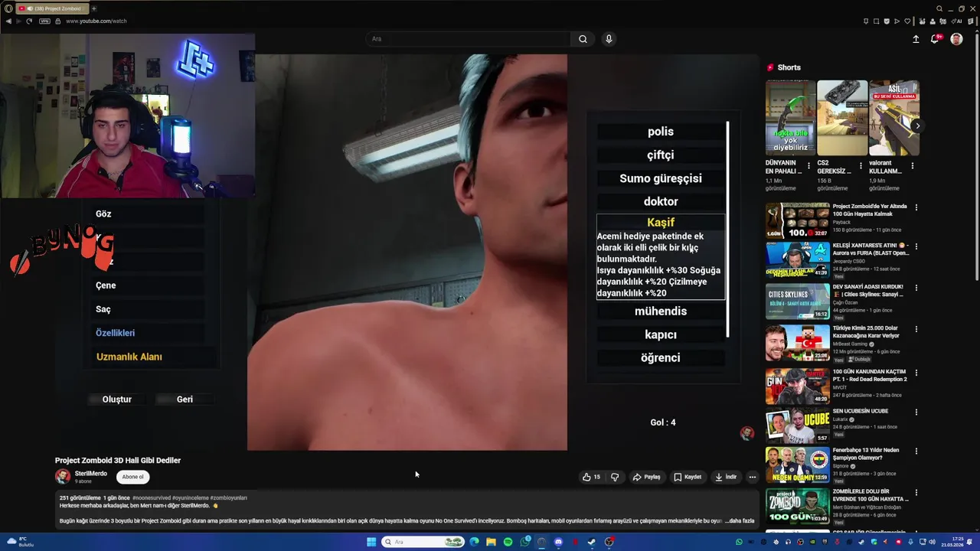Start voice search with the microphone icon

click(x=609, y=39)
